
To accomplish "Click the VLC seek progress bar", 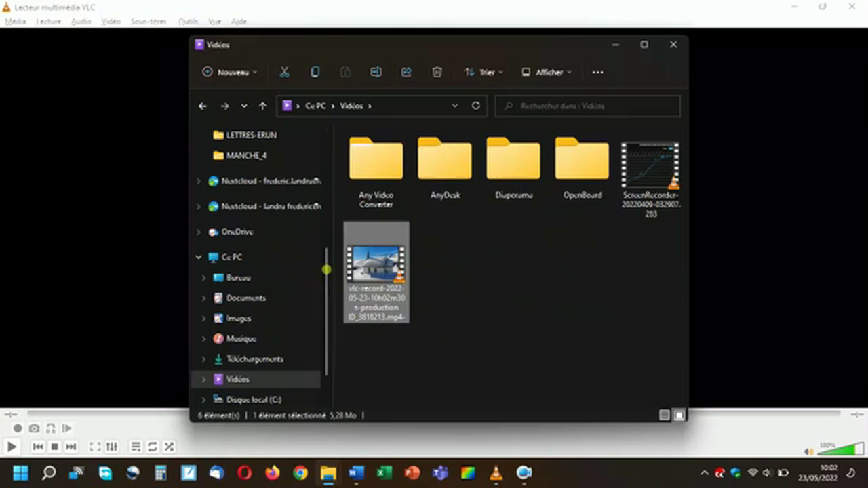I will 434,413.
